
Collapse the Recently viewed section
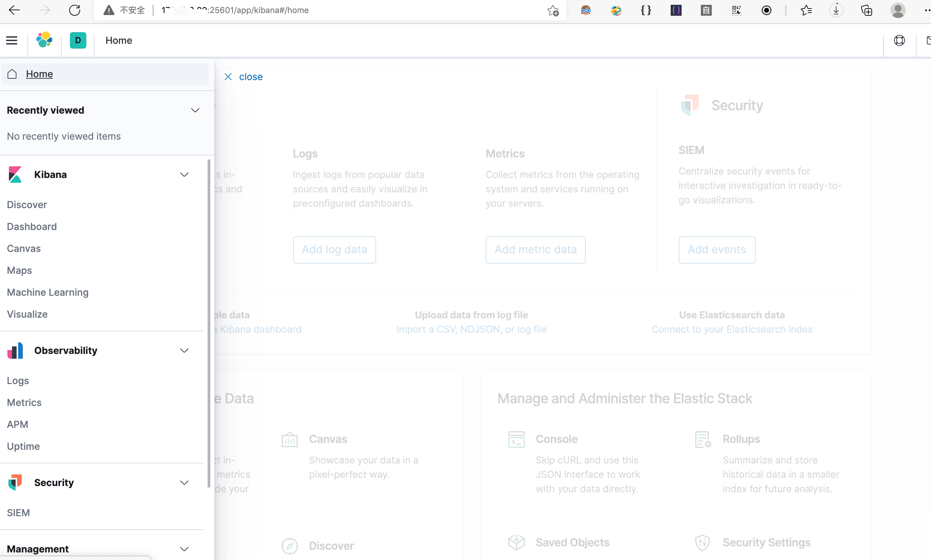(x=195, y=110)
